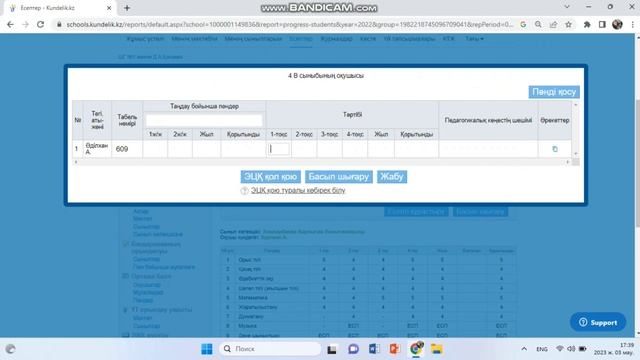Open the taskbar clock and date
640x360 pixels.
click(x=614, y=349)
